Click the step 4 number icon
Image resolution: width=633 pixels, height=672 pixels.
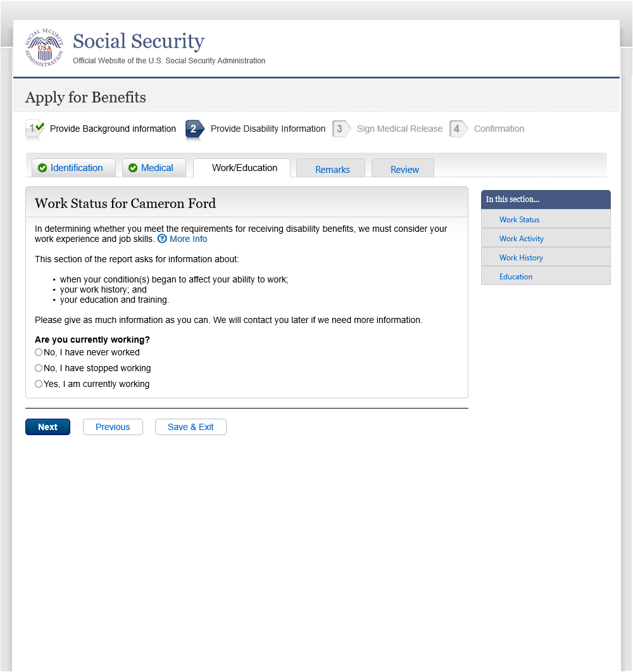(458, 129)
